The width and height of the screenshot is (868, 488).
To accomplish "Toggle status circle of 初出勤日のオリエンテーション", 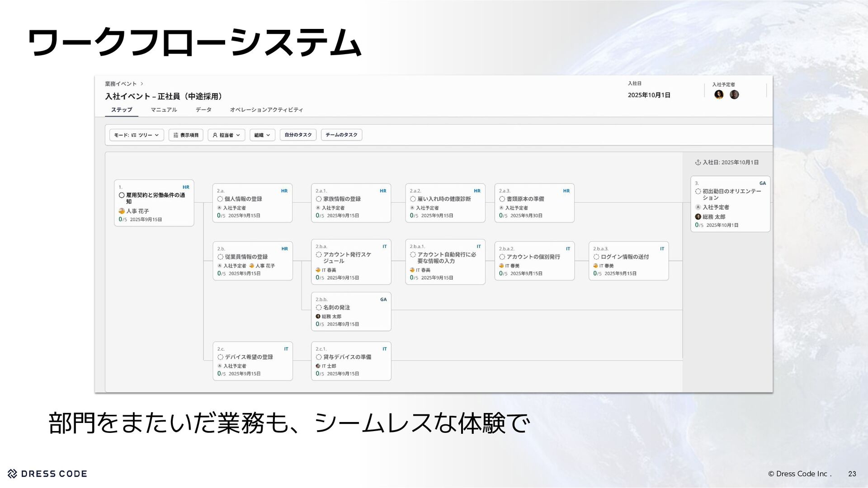I will [698, 192].
